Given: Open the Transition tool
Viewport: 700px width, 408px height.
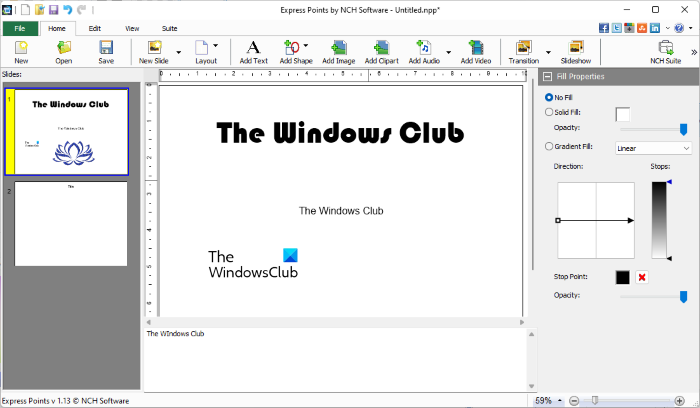Looking at the screenshot, I should point(524,52).
